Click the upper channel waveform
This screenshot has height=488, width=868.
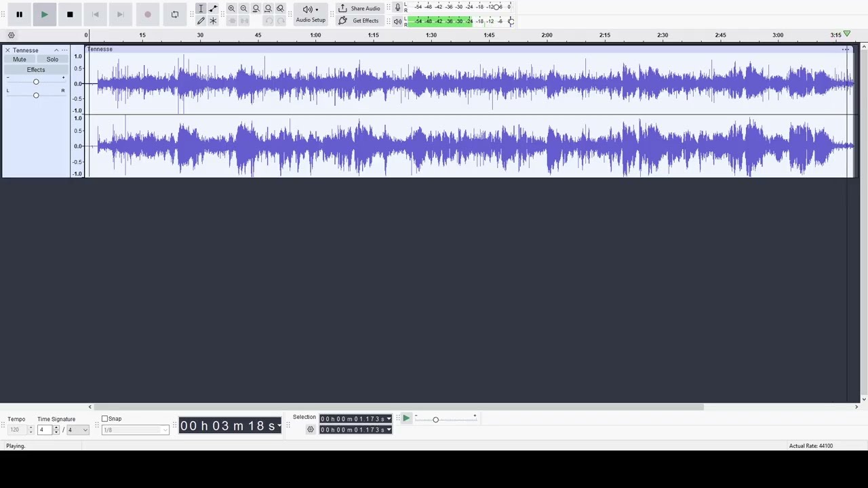(468, 83)
